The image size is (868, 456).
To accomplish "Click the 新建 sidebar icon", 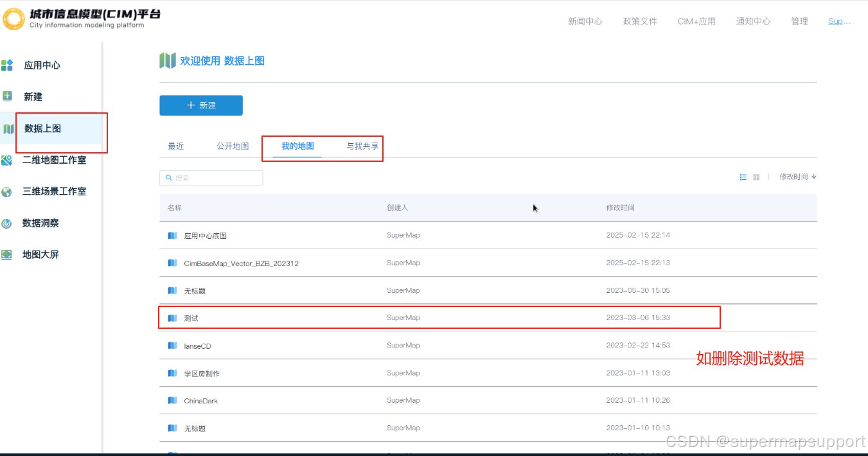I will 7,96.
